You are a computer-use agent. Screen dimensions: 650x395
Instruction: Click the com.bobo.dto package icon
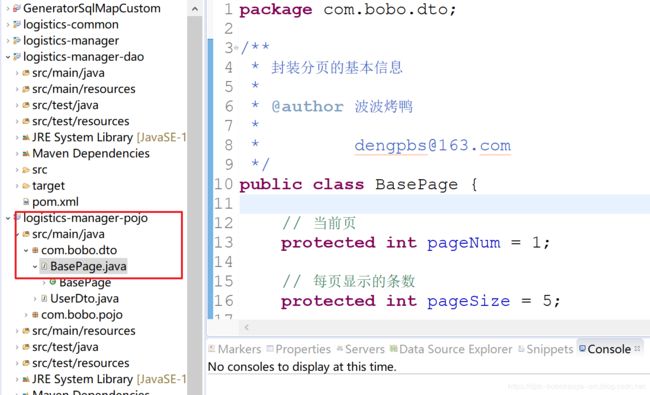(x=35, y=250)
